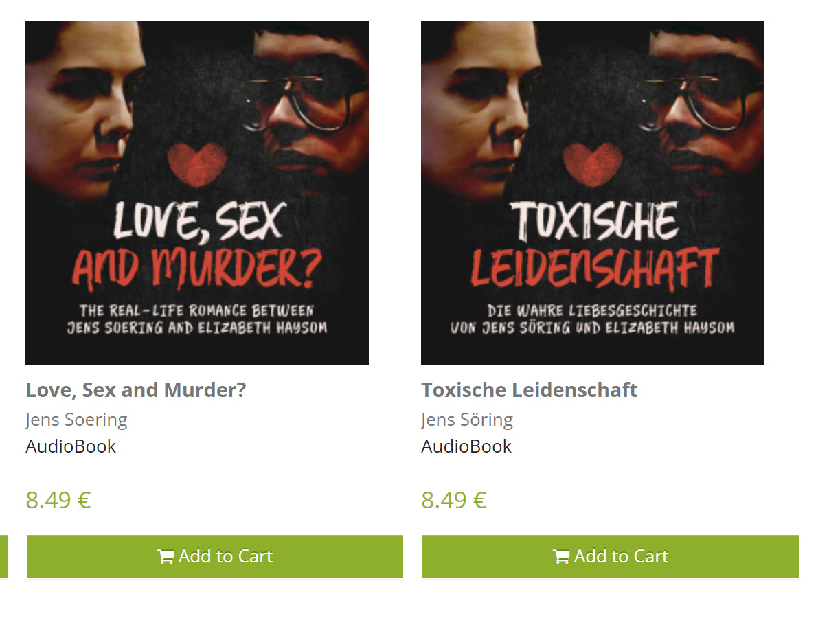View author Jens Söring's page
This screenshot has width=840, height=627.
[x=467, y=419]
